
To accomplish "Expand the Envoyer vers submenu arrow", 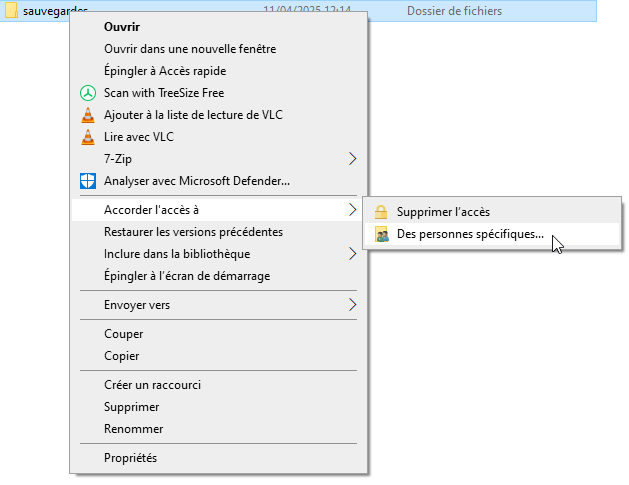I will coord(353,305).
